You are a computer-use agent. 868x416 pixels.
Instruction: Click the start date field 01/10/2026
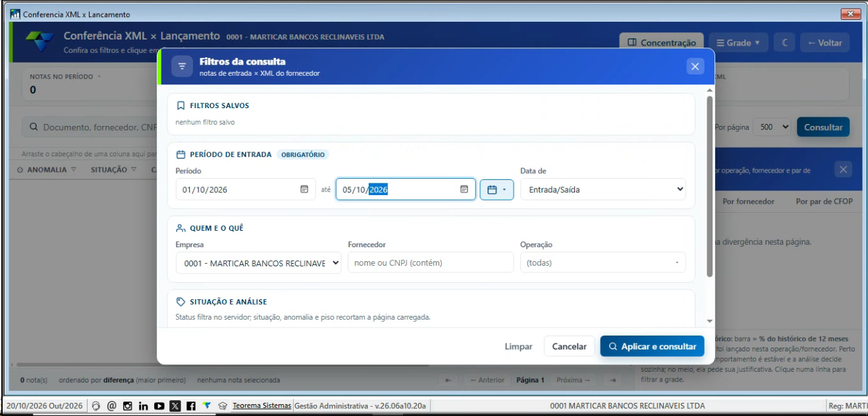click(246, 189)
